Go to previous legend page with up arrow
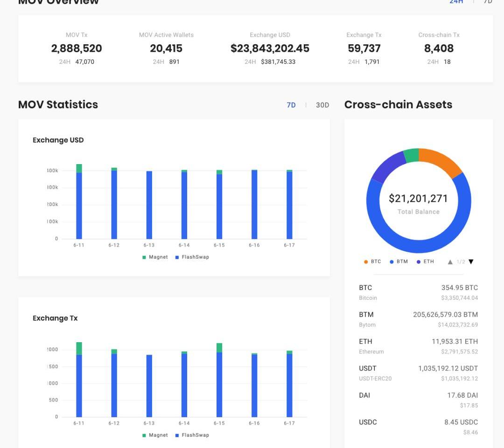This screenshot has height=448, width=504. coord(450,262)
